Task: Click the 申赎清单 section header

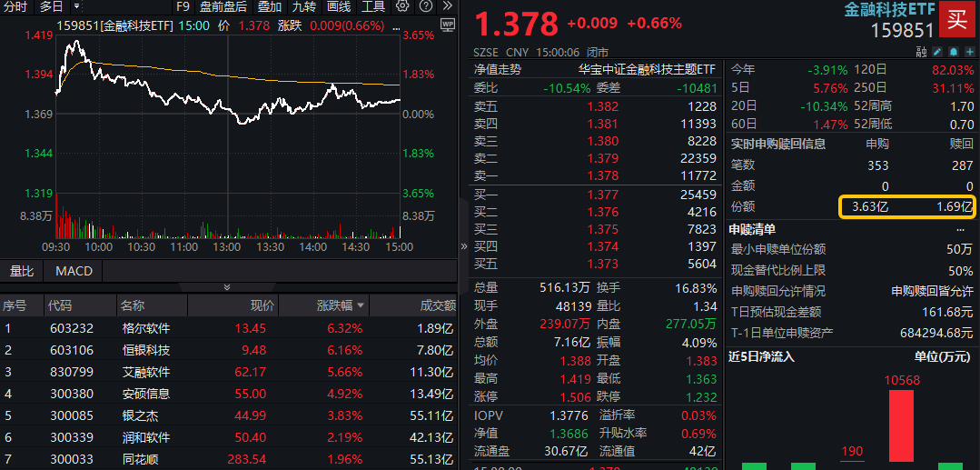Action: pos(752,229)
